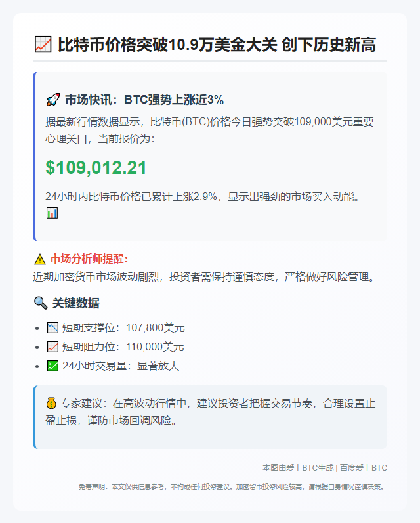Click the rocket emoji before 市场快讯
420x523 pixels.
[x=52, y=100]
